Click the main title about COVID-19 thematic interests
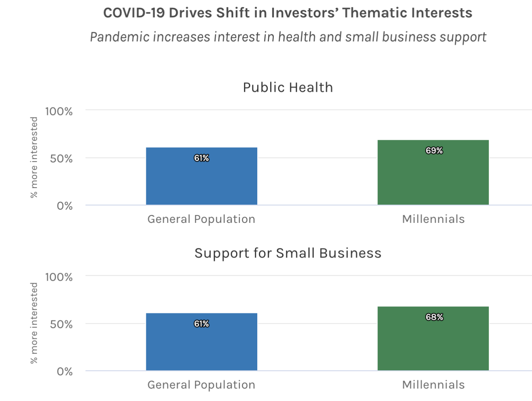 [288, 13]
